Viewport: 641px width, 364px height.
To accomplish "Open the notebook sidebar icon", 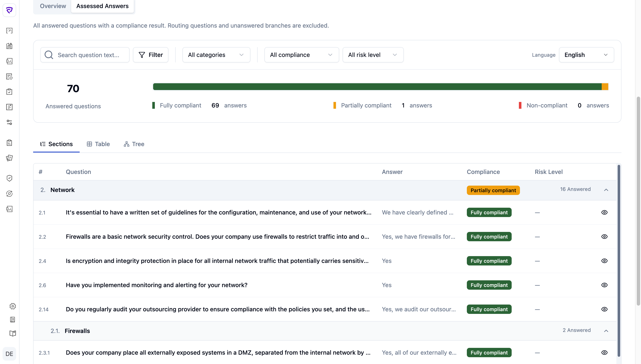I will [13, 319].
